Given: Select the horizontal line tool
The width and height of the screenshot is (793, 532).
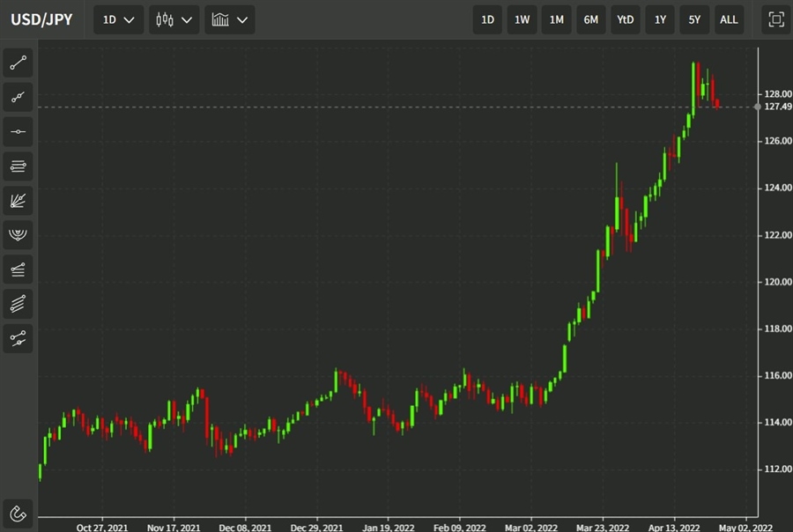Looking at the screenshot, I should point(19,131).
